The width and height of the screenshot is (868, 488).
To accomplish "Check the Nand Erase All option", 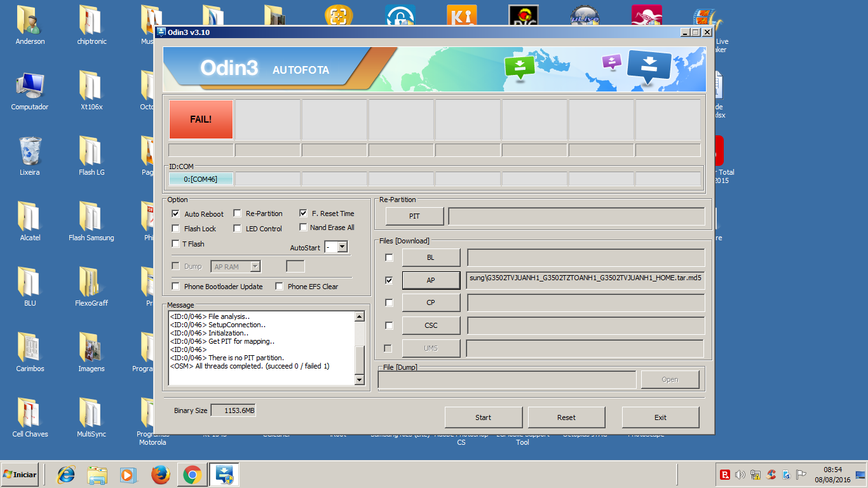I will point(304,227).
